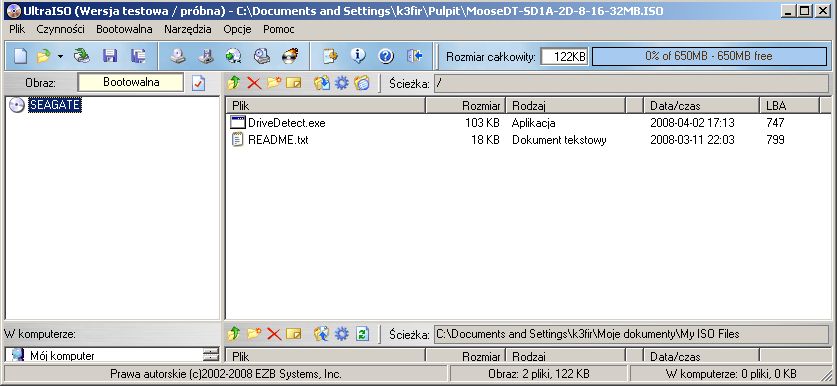Click the red X delete icon in image toolbar
Image resolution: width=837 pixels, height=386 pixels.
click(254, 83)
